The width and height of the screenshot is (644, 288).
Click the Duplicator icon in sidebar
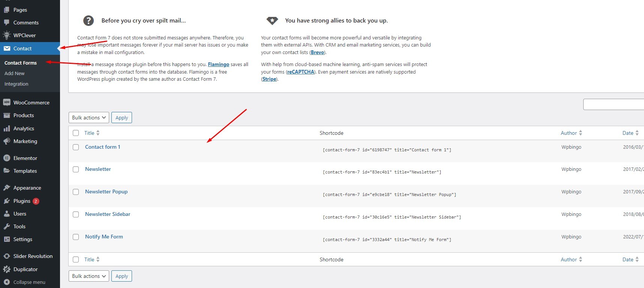pos(6,269)
